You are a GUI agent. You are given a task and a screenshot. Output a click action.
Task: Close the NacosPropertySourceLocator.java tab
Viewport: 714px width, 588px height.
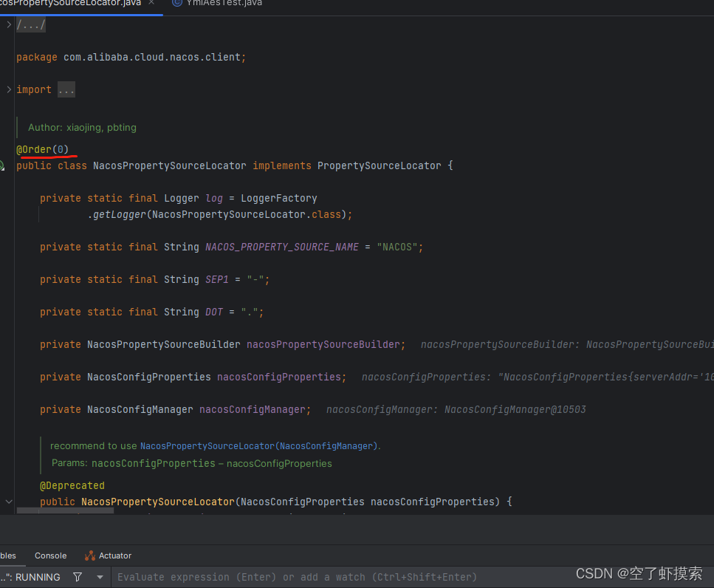(151, 3)
